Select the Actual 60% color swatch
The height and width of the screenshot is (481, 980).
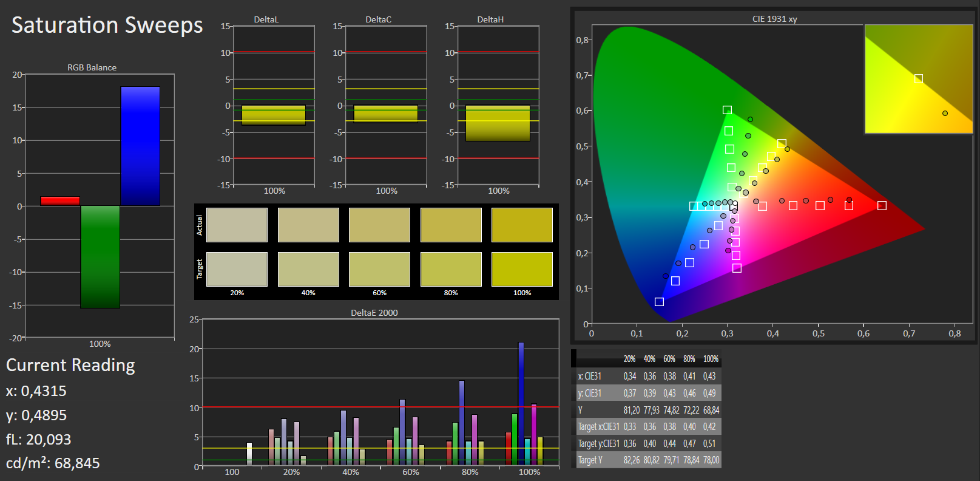point(379,225)
